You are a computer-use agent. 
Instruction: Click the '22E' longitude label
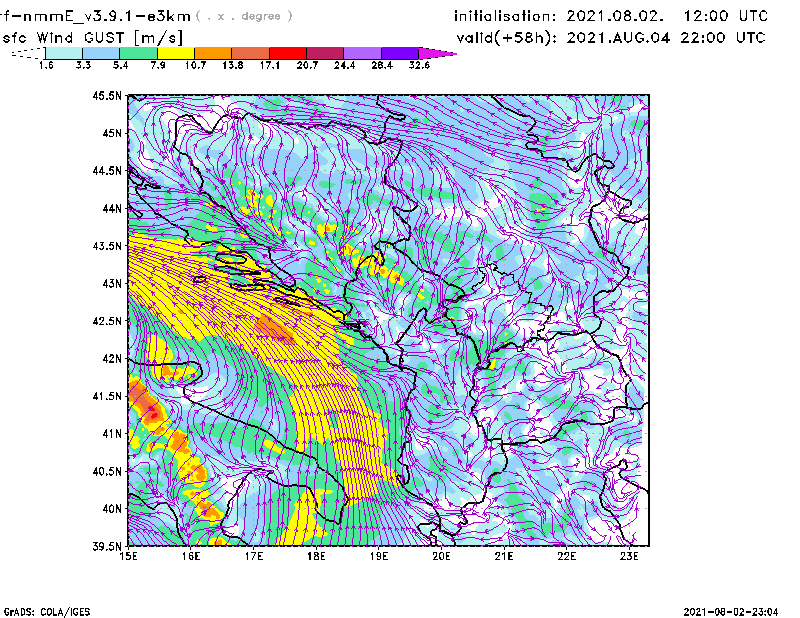(x=567, y=556)
